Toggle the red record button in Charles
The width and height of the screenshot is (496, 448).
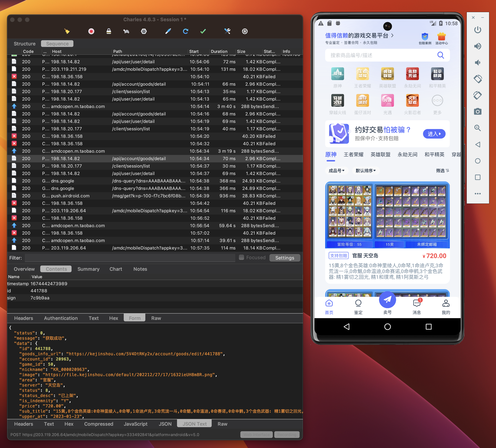tap(91, 31)
